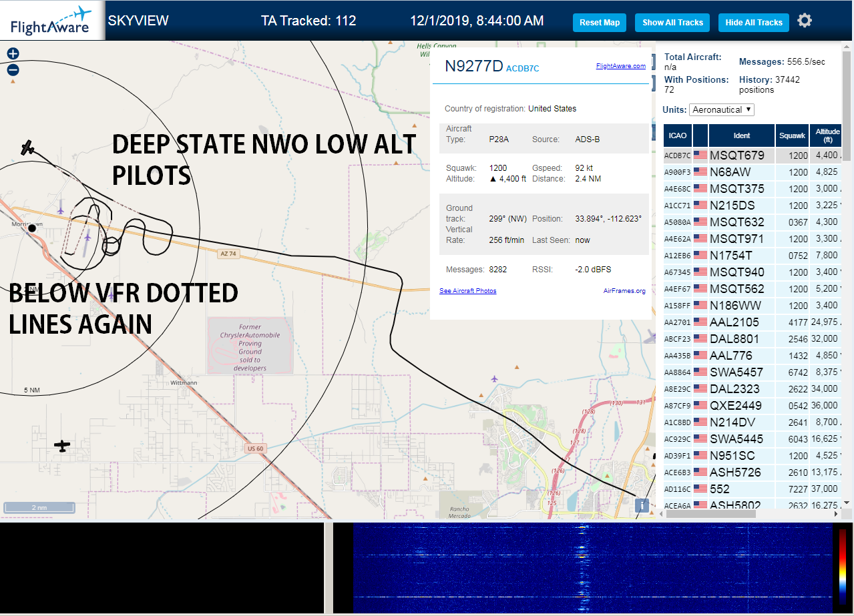
Task: Click the TA Tracked: 112 counter
Action: pyautogui.click(x=308, y=21)
